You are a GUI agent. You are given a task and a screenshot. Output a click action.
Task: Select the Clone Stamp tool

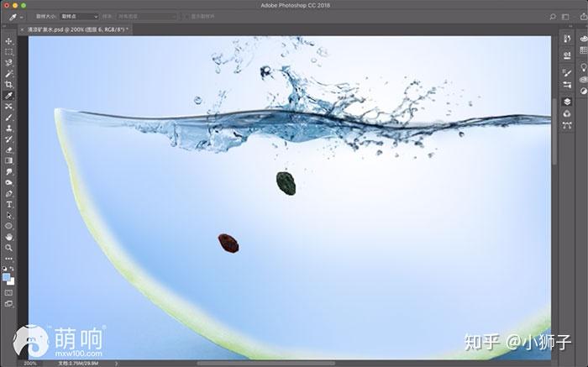pyautogui.click(x=8, y=128)
